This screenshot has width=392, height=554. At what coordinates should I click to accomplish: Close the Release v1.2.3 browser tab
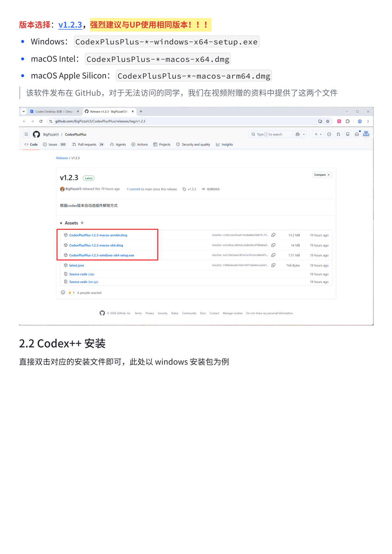coord(133,112)
